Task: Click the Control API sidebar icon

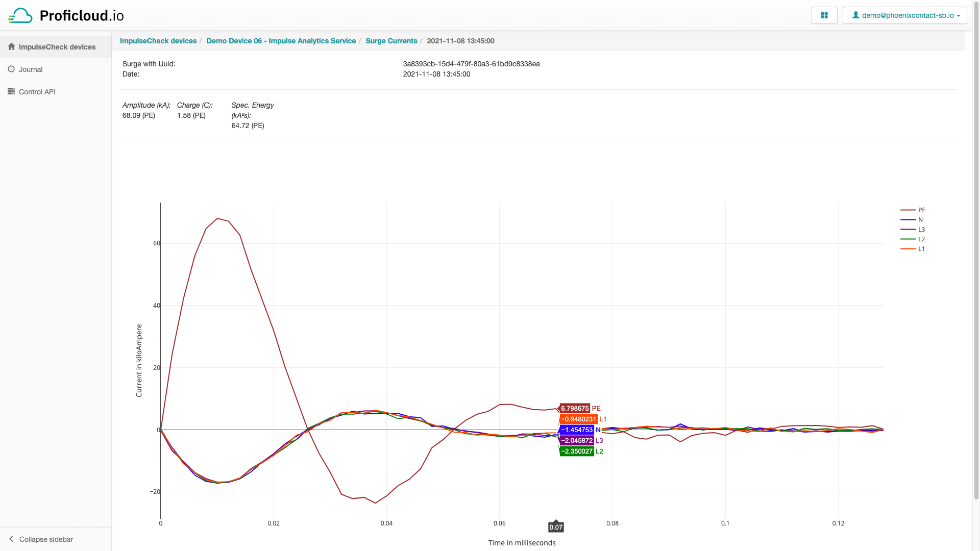Action: coord(12,91)
